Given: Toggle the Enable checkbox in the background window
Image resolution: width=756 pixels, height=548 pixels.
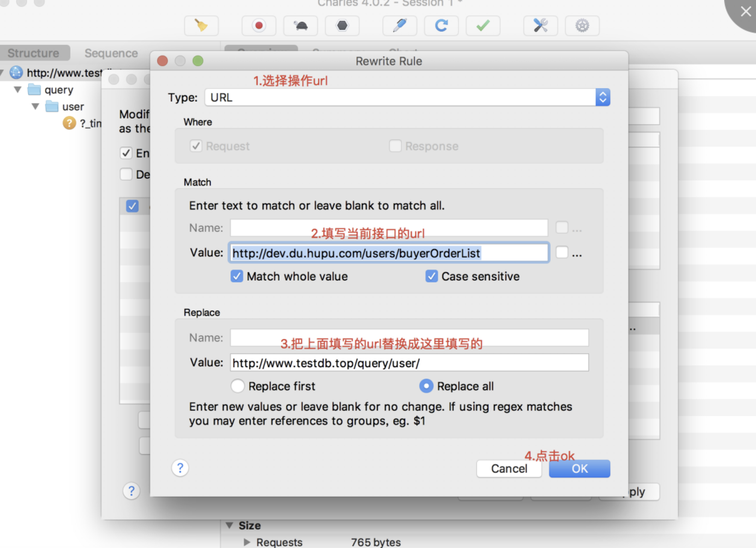Looking at the screenshot, I should click(x=126, y=153).
